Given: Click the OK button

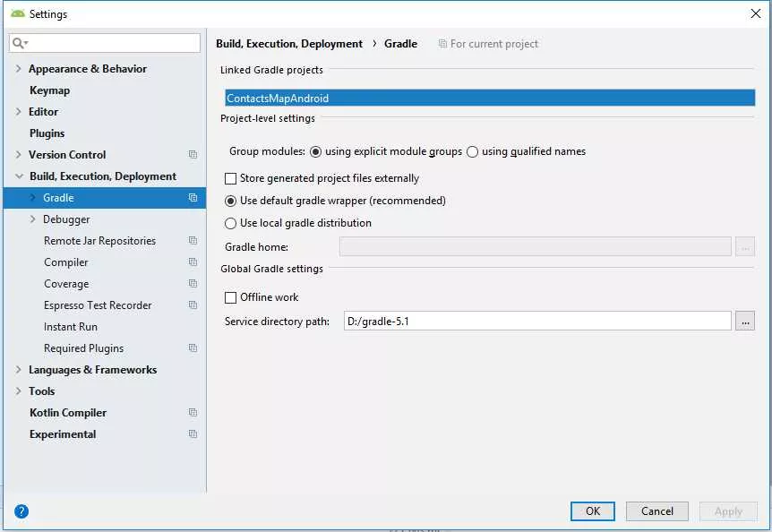Looking at the screenshot, I should (x=592, y=511).
